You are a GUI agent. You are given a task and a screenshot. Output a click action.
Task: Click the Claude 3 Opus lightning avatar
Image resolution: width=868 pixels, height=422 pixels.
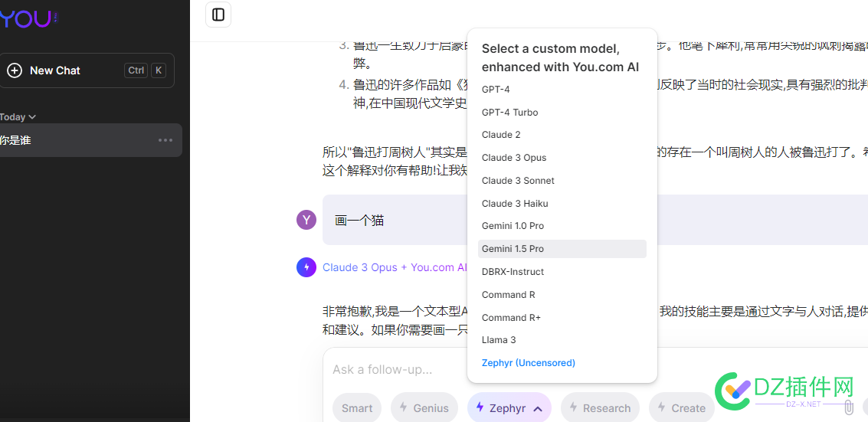tap(306, 267)
